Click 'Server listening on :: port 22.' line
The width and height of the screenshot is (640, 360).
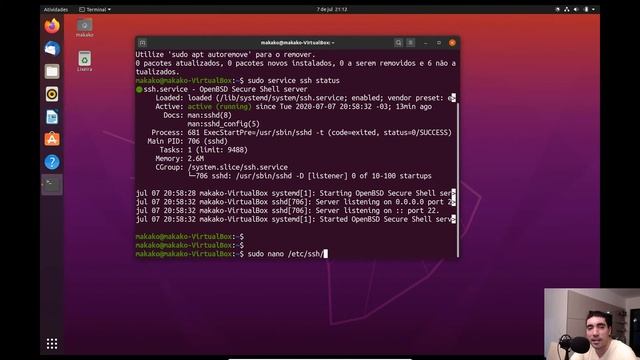pos(287,211)
